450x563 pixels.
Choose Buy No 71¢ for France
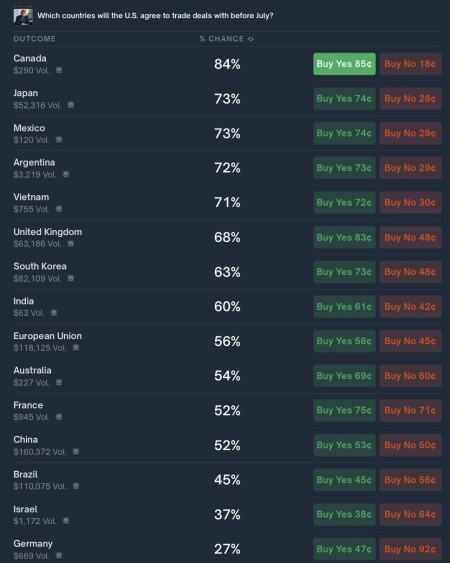point(410,410)
